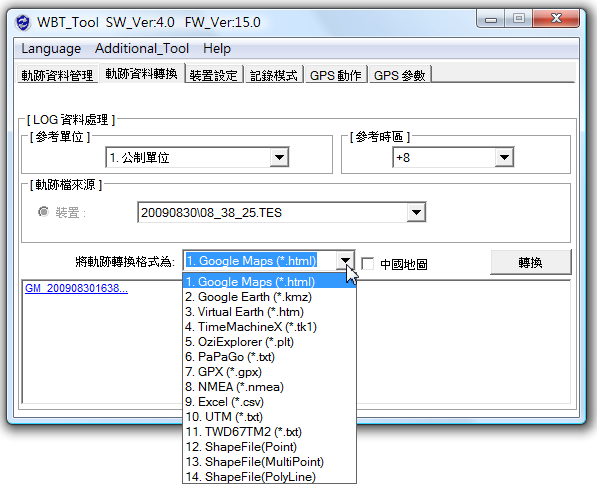Select 4. TimeMachineX (*.tk1) format
Image resolution: width=597 pixels, height=486 pixels.
270,326
